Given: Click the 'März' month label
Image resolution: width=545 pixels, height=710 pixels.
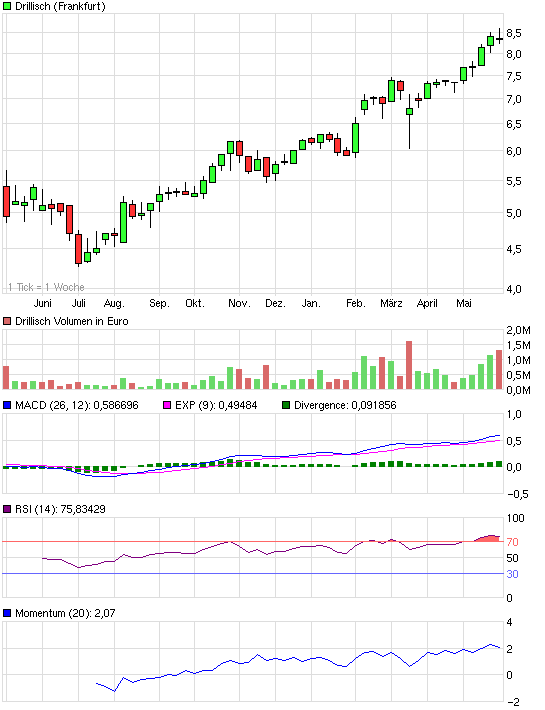Looking at the screenshot, I should point(392,303).
